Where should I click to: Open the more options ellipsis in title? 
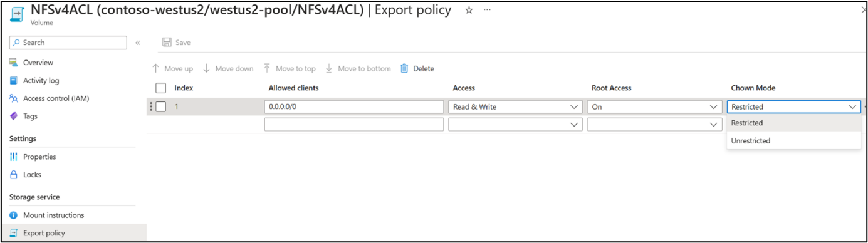[x=488, y=10]
